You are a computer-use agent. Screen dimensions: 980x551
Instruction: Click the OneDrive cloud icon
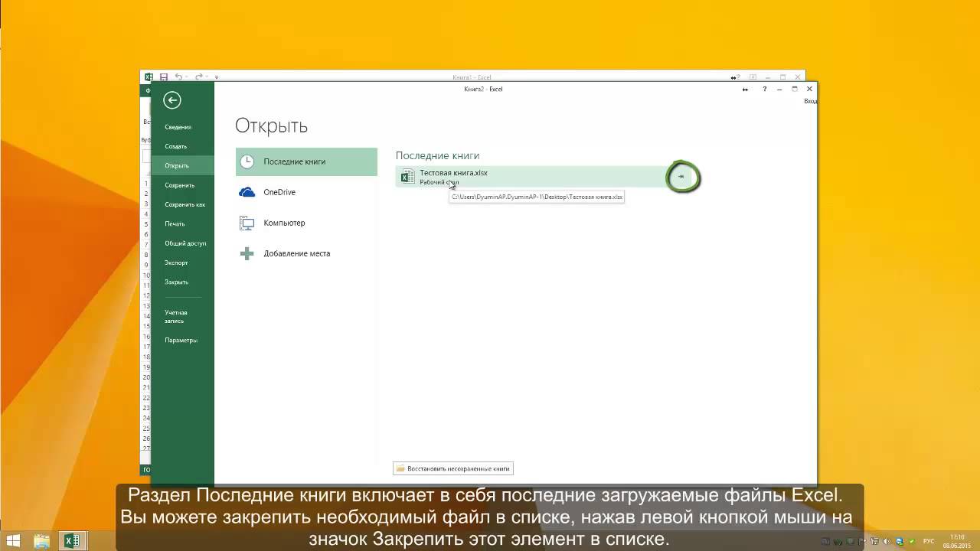(247, 192)
